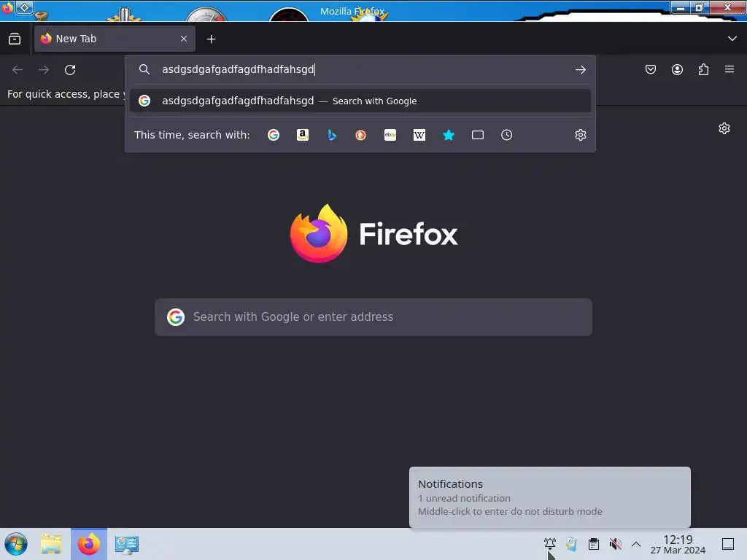Personalize new tab gear icon

pos(724,128)
